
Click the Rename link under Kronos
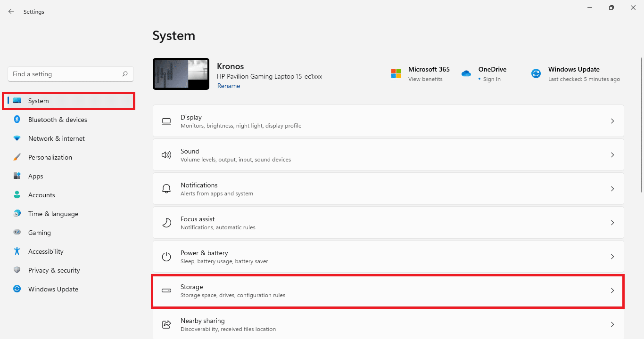click(229, 86)
